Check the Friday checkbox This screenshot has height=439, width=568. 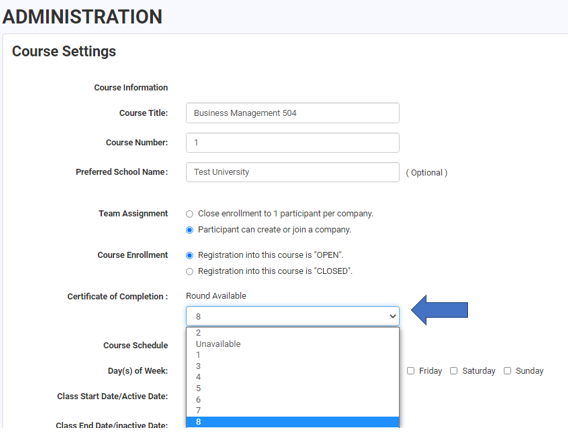click(x=410, y=371)
